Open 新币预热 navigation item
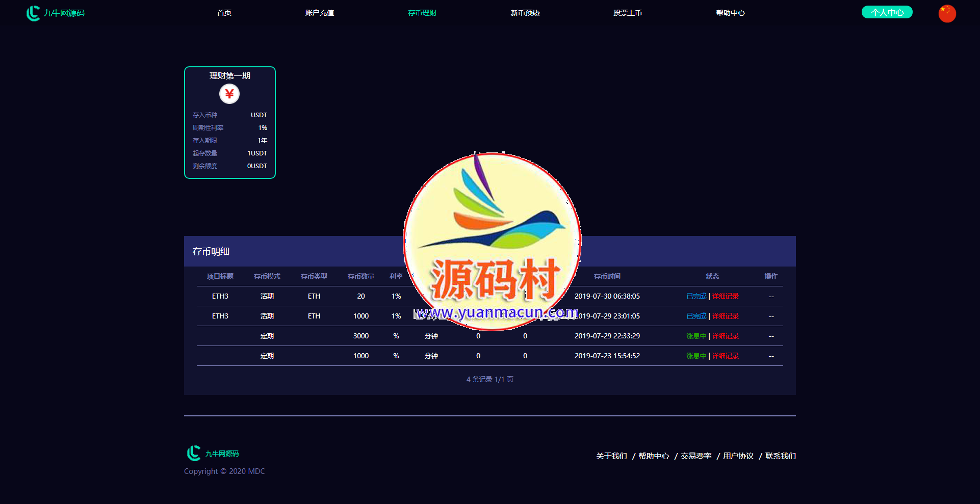 [x=525, y=13]
